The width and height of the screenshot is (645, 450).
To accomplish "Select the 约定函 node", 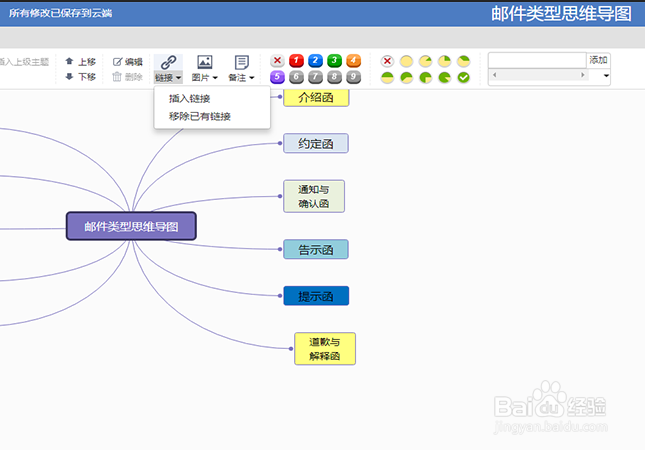I will pyautogui.click(x=316, y=144).
